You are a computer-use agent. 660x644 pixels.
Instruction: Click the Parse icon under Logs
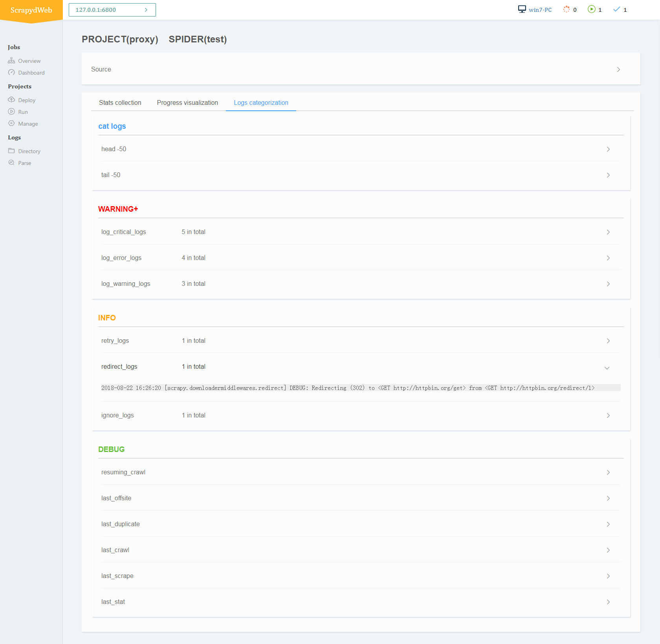[x=11, y=163]
